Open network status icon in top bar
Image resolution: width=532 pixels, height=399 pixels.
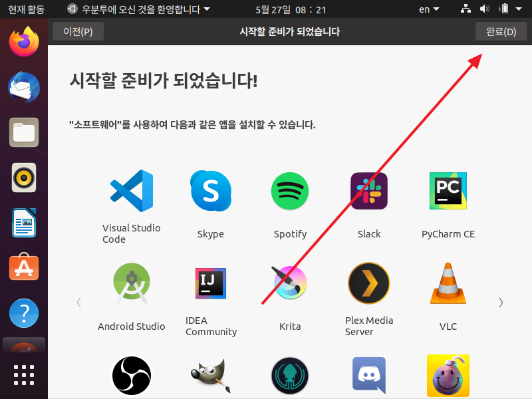pos(465,9)
